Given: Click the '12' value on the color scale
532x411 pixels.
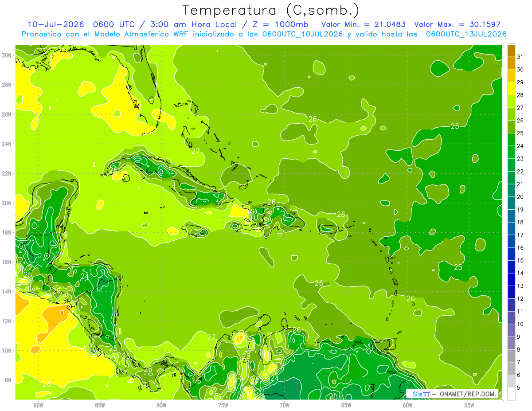Looking at the screenshot, I should click(520, 298).
